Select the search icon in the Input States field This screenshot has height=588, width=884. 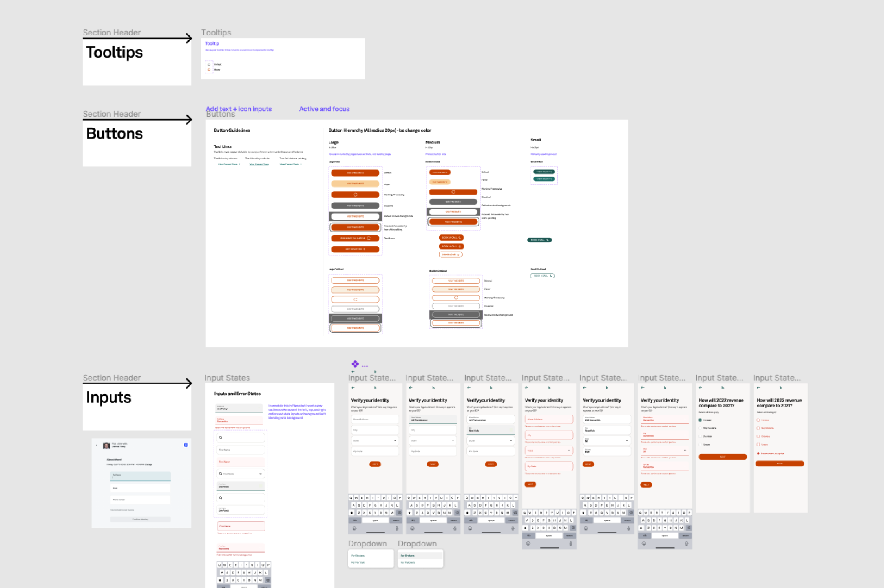coord(220,437)
